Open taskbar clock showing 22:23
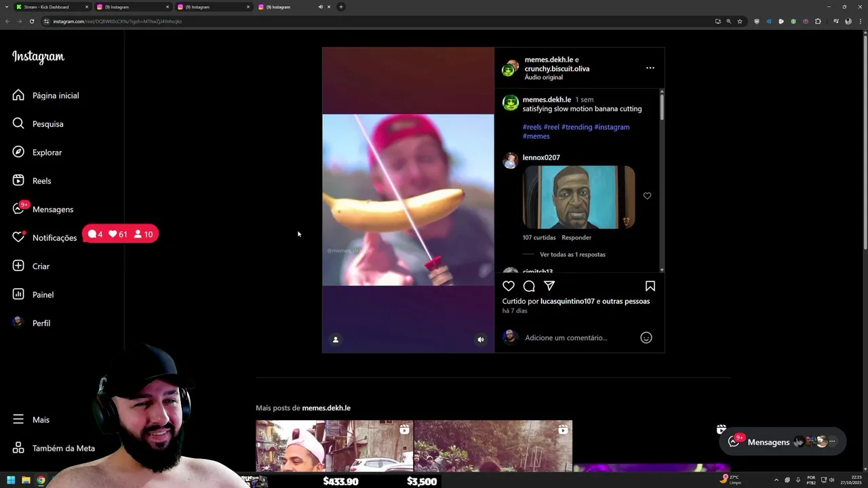 point(850,481)
